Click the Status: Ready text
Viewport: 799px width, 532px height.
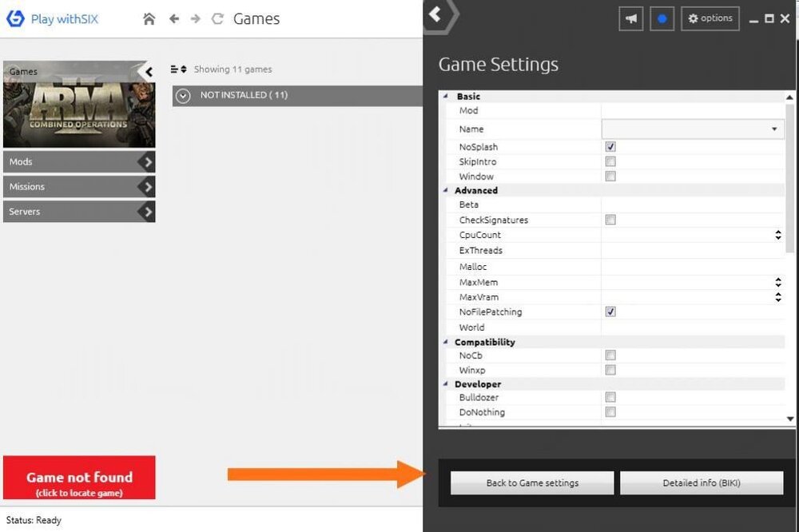click(34, 520)
